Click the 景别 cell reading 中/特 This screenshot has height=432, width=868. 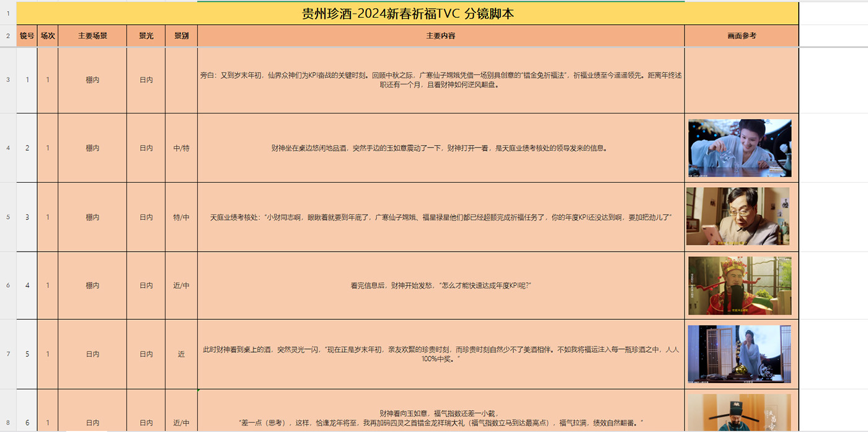[181, 148]
